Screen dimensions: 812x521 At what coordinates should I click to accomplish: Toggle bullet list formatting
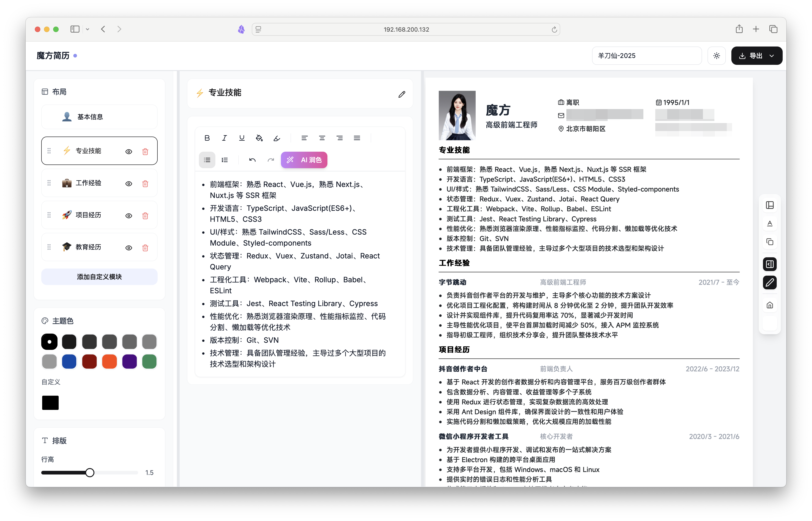click(207, 160)
